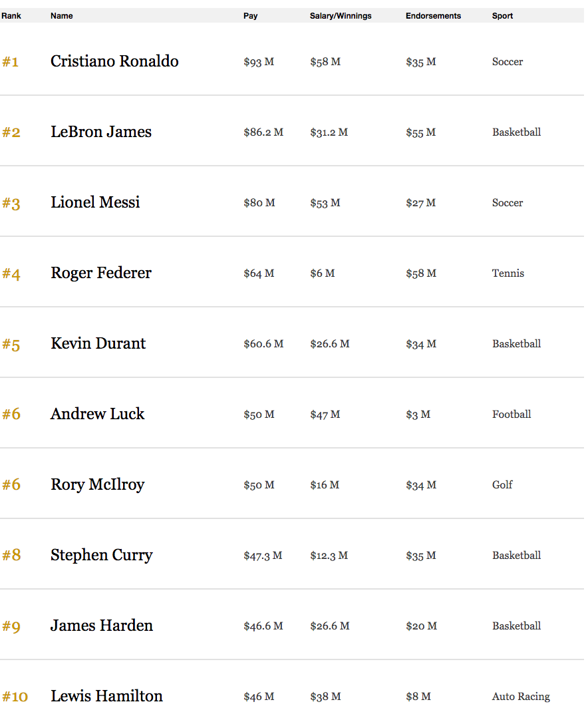Image resolution: width=588 pixels, height=724 pixels.
Task: Open Roger Federer's entry
Action: point(101,273)
